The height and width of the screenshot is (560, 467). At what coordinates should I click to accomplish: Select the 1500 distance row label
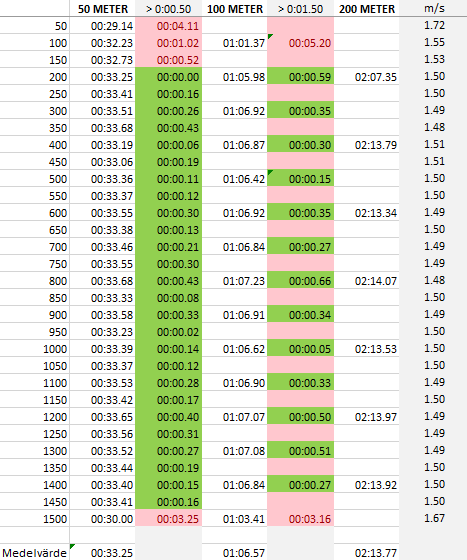pos(35,519)
